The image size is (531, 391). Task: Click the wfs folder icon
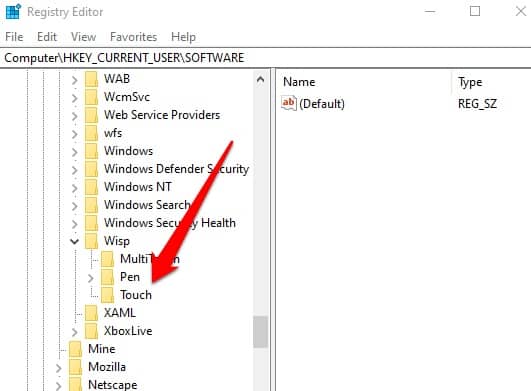[91, 133]
